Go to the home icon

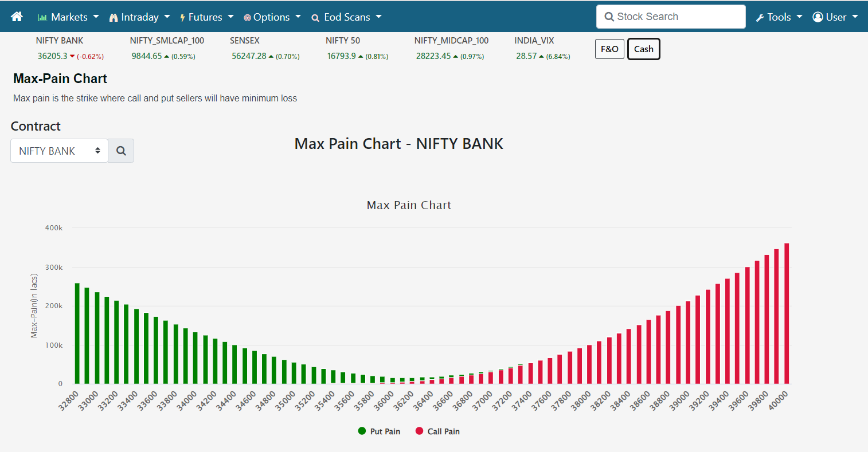click(x=17, y=17)
